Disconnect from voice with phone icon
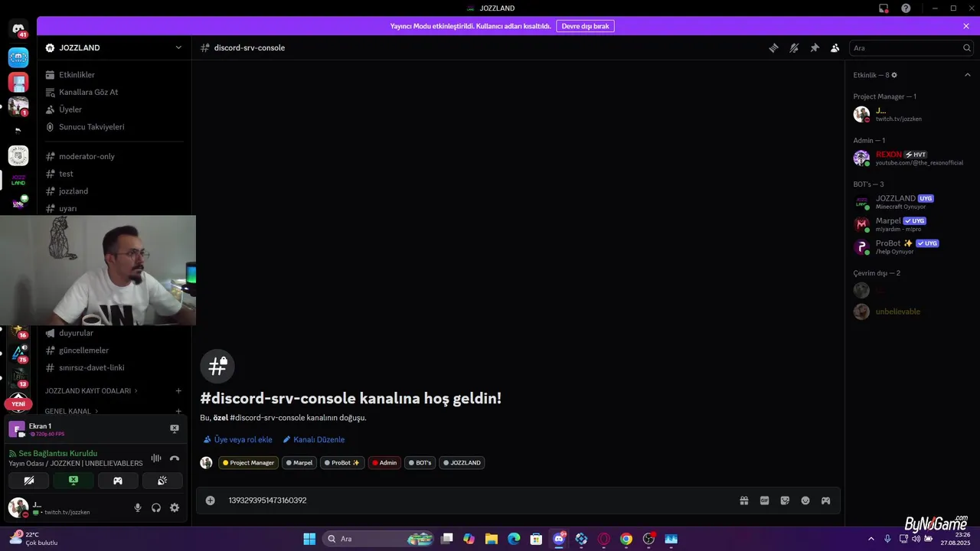 [x=175, y=458]
